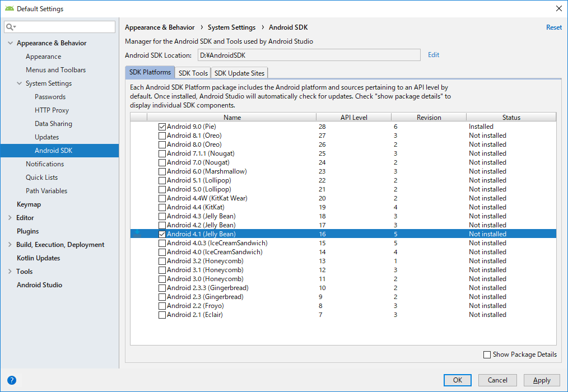Click the settings search field

click(60, 27)
